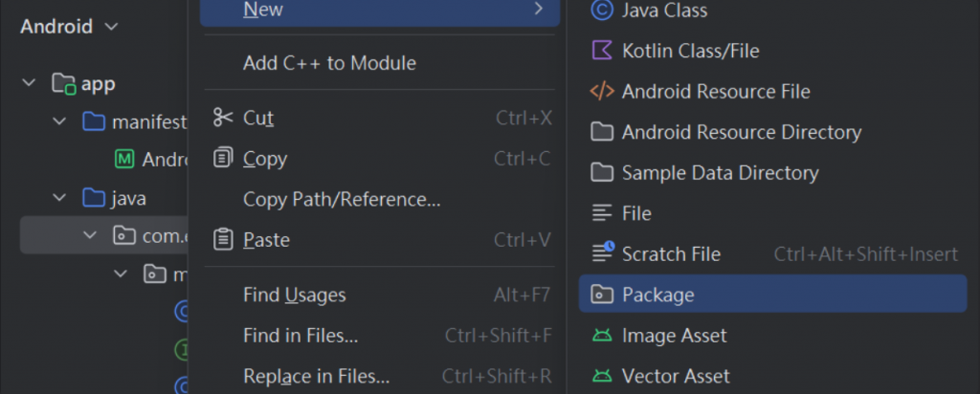The width and height of the screenshot is (980, 394).
Task: Click the Copy icon in context menu
Action: pyautogui.click(x=223, y=158)
